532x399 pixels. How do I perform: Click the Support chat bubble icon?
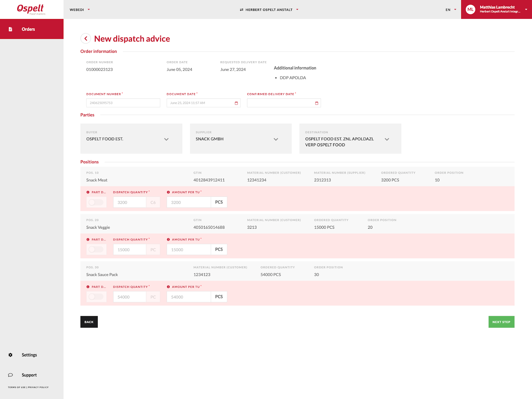pos(10,375)
